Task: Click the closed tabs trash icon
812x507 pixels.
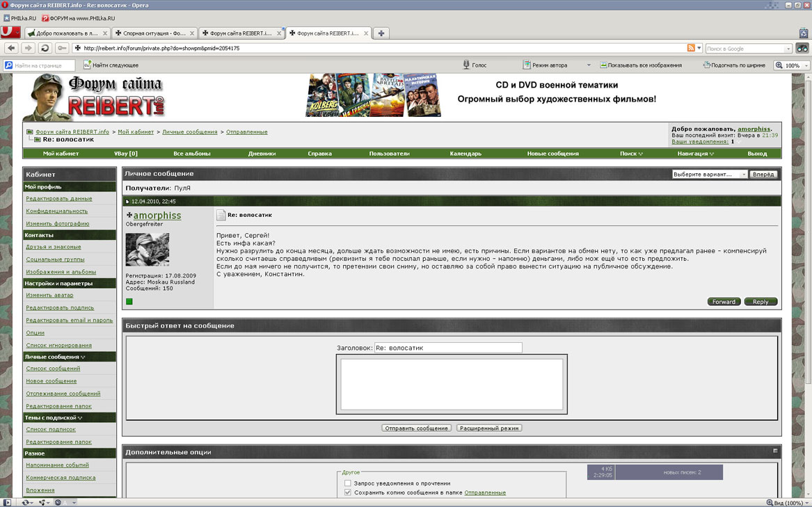Action: (x=804, y=33)
